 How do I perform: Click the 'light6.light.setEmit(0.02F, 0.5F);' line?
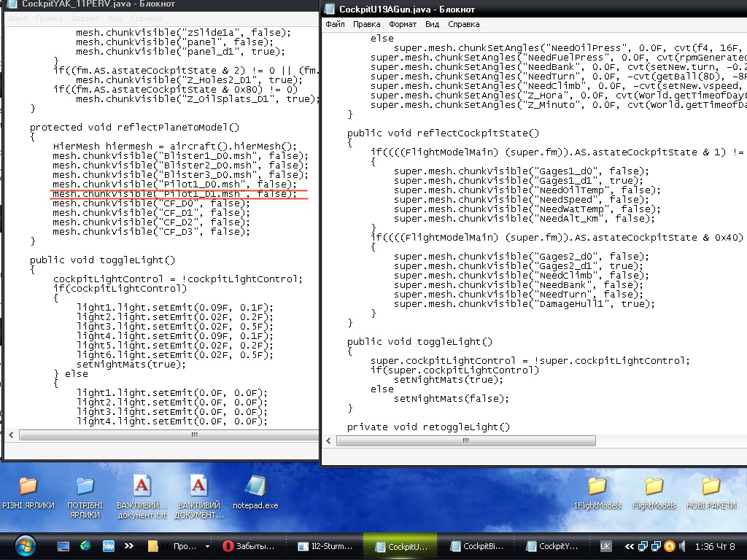175,355
